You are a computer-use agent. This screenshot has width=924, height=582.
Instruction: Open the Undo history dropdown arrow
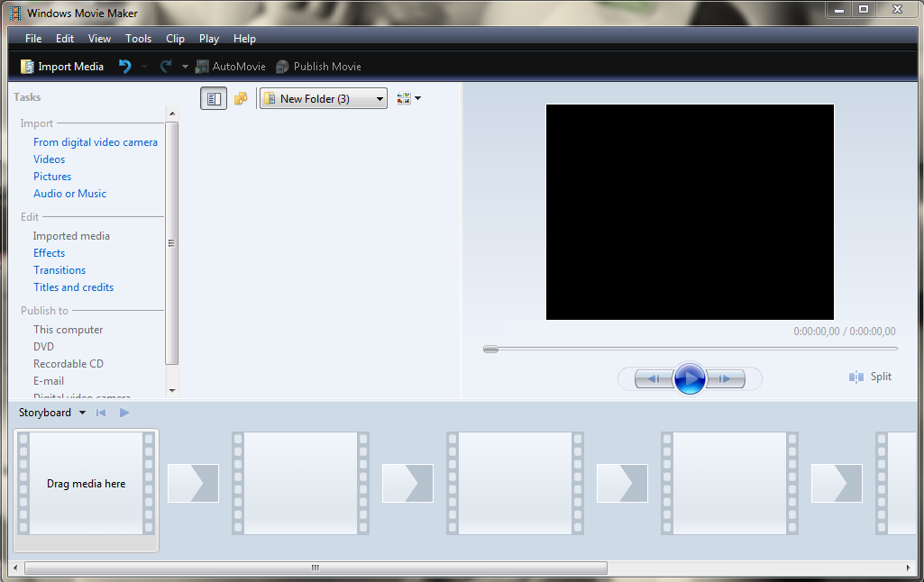click(144, 67)
